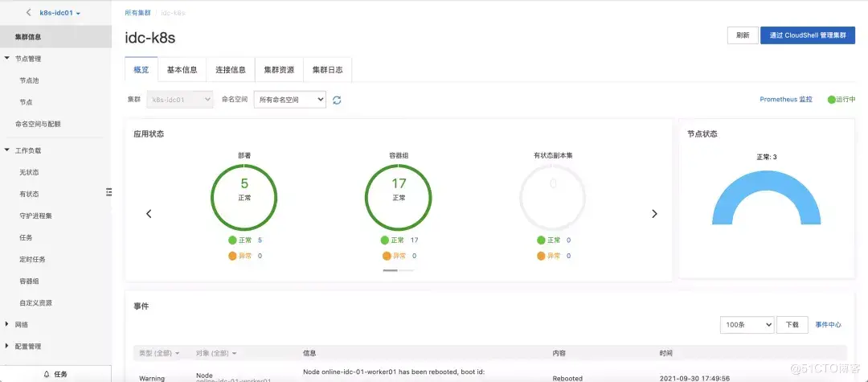Click the 信息 column header

(309, 353)
